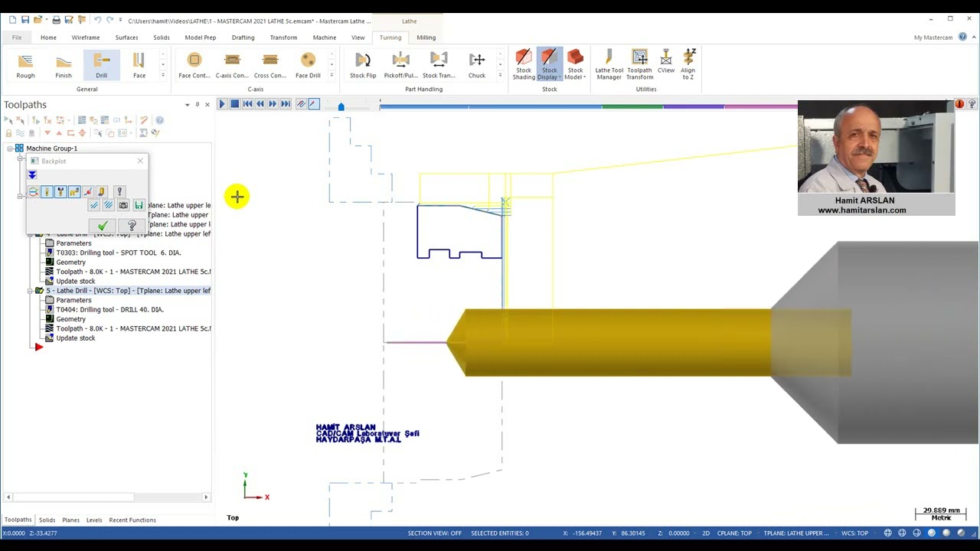Switch to the Levels manager tab

coord(94,520)
